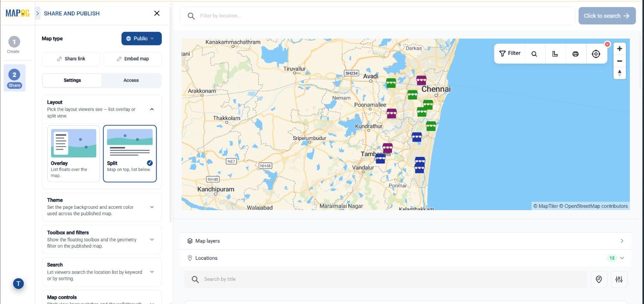
Task: Click the location pin button beside search
Action: click(599, 280)
